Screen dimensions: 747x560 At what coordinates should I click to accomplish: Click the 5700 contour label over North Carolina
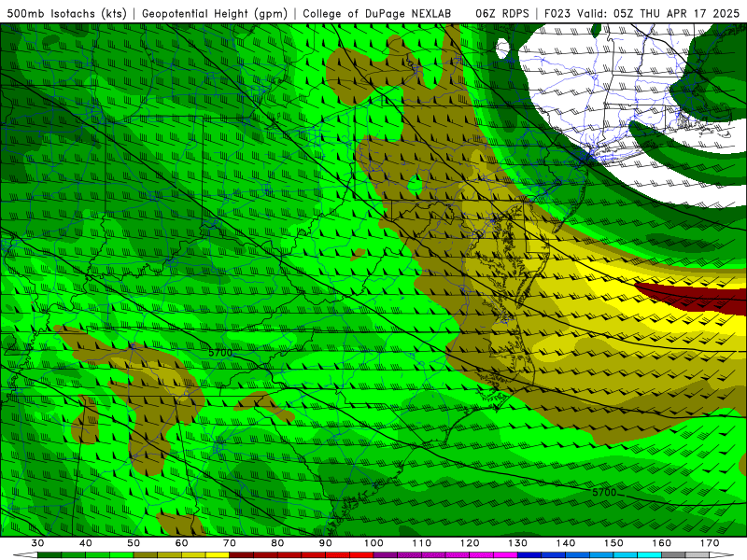coord(220,353)
